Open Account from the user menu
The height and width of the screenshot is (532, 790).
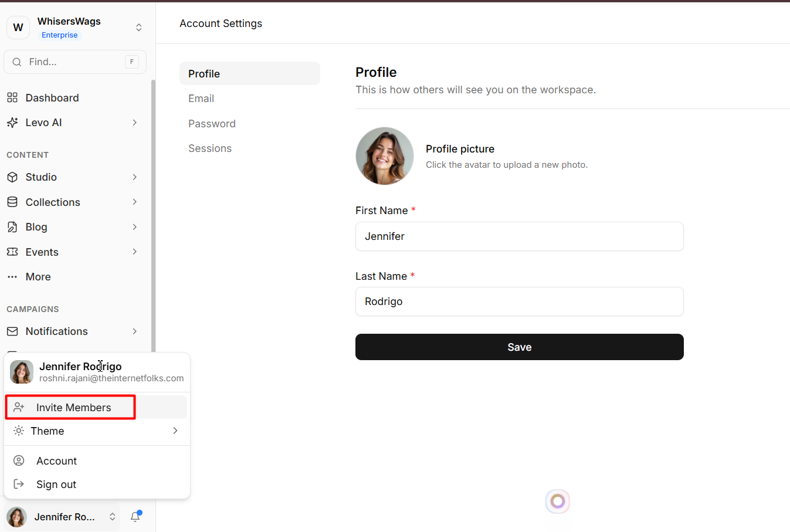click(56, 461)
